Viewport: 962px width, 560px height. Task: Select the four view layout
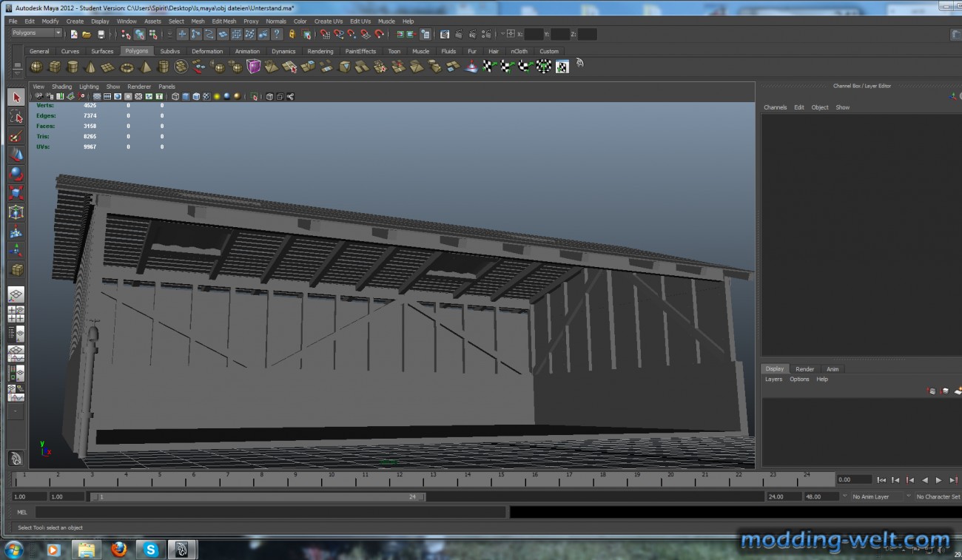pyautogui.click(x=16, y=314)
